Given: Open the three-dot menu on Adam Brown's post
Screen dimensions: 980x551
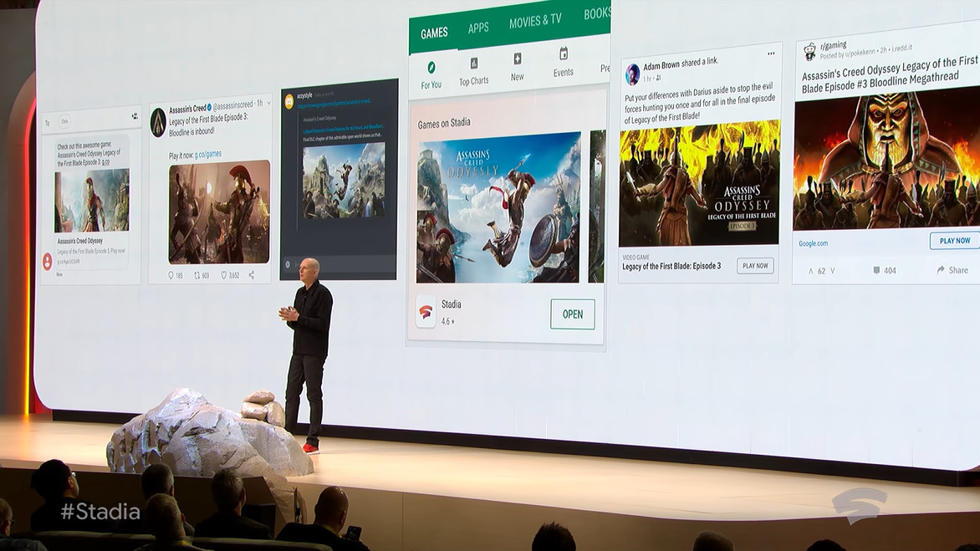Looking at the screenshot, I should coord(771,54).
